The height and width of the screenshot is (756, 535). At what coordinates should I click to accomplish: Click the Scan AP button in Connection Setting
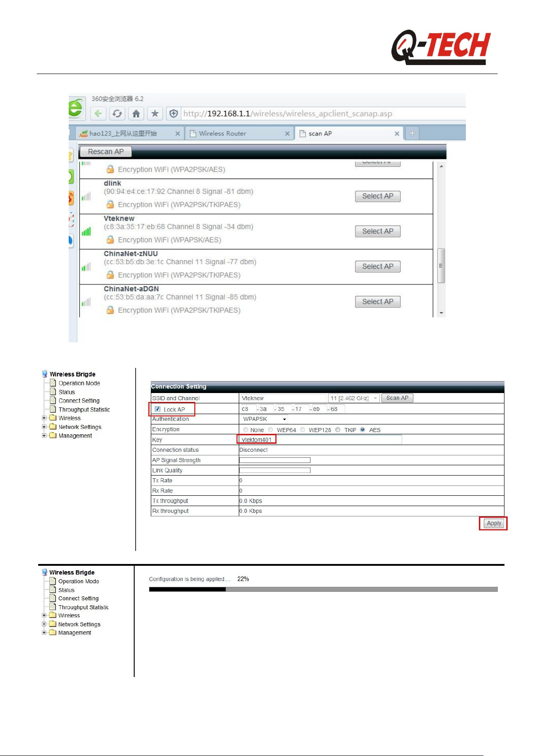pos(398,398)
